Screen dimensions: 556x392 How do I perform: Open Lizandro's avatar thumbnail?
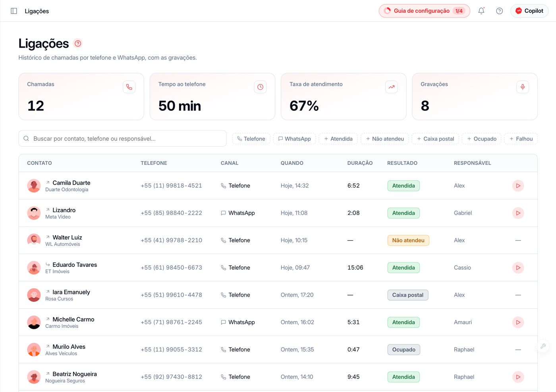(34, 213)
